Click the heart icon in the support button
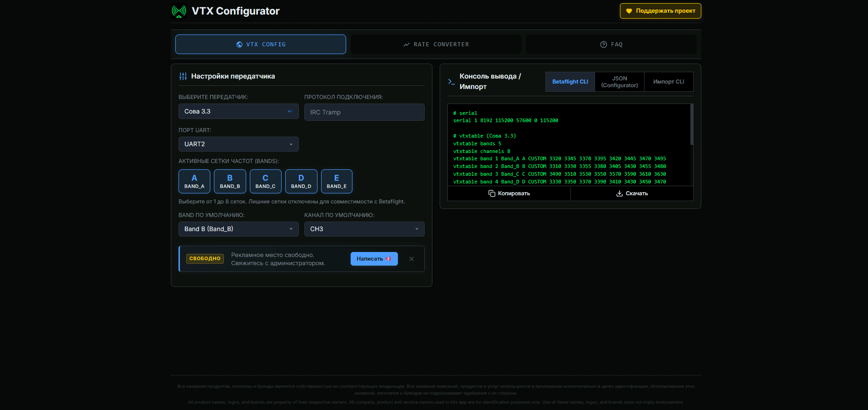This screenshot has height=410, width=868. [x=629, y=11]
